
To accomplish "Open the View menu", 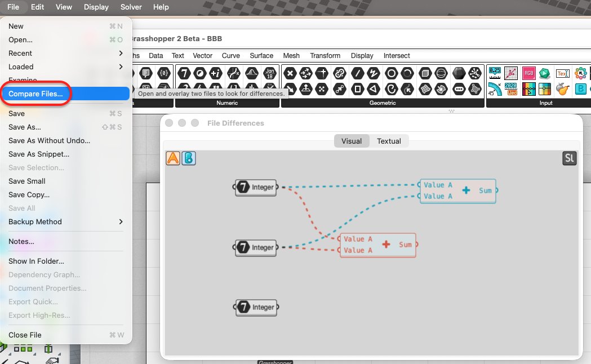I will (64, 7).
